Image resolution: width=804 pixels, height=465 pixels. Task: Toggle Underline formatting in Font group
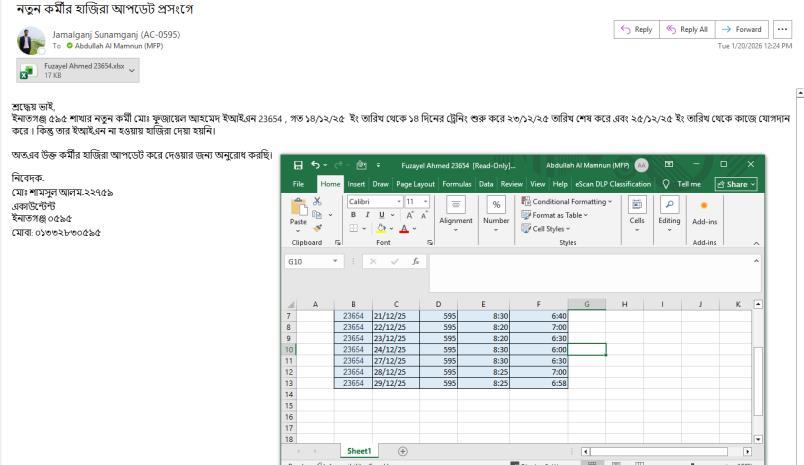(380, 214)
